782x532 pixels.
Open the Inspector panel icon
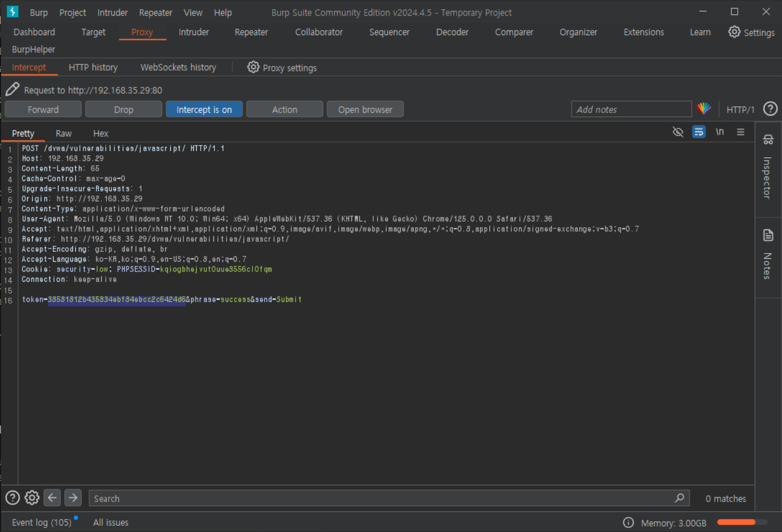pos(768,140)
